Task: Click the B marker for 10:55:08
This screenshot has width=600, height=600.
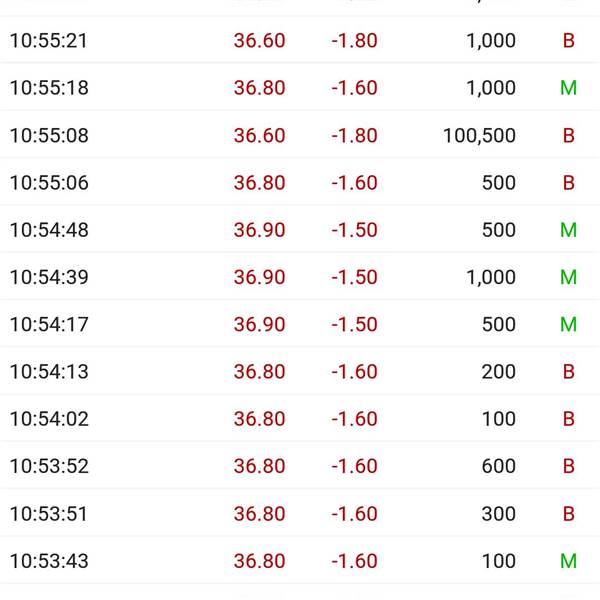Action: click(x=569, y=135)
